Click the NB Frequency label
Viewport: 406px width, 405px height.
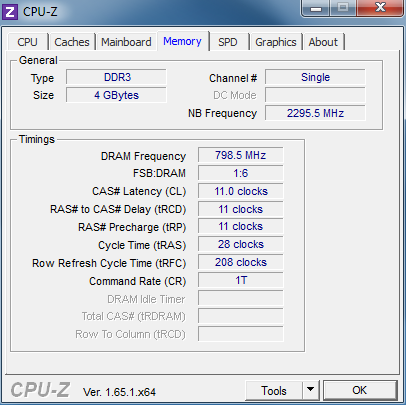222,113
